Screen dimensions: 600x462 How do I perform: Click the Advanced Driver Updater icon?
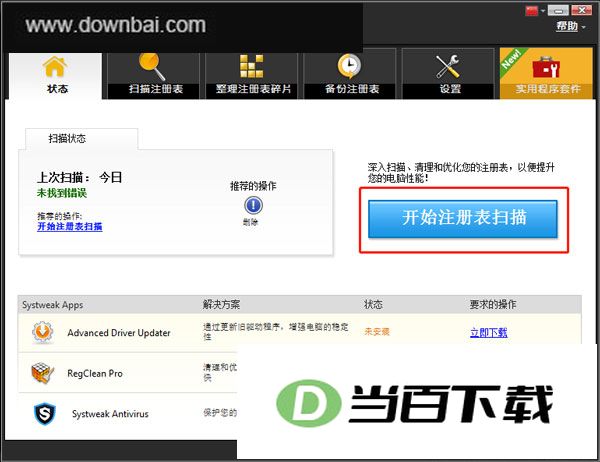(x=42, y=333)
